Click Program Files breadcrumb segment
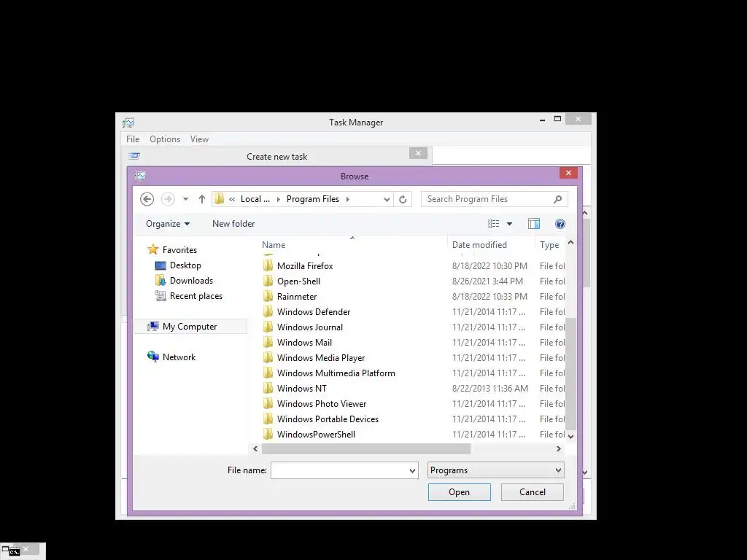 (312, 199)
